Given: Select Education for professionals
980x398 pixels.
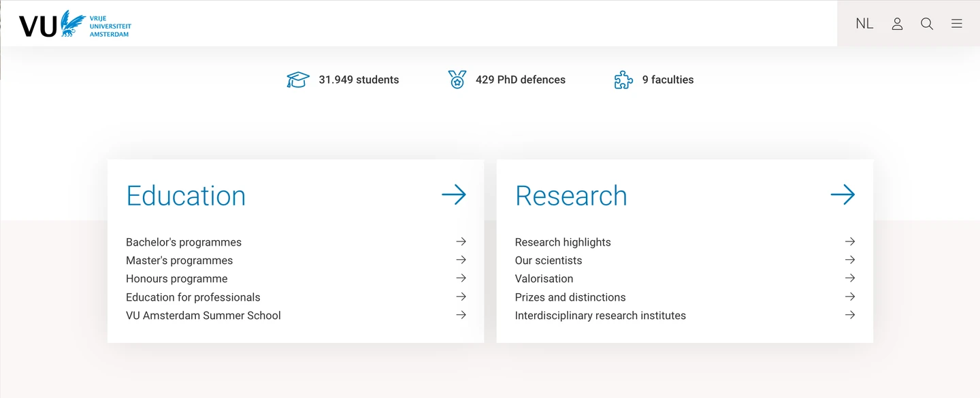Looking at the screenshot, I should (193, 297).
